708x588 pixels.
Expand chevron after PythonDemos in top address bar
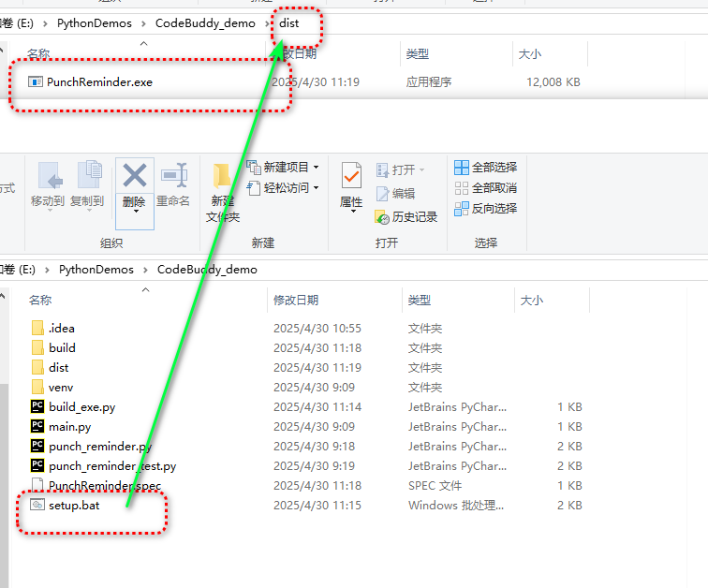(x=143, y=23)
